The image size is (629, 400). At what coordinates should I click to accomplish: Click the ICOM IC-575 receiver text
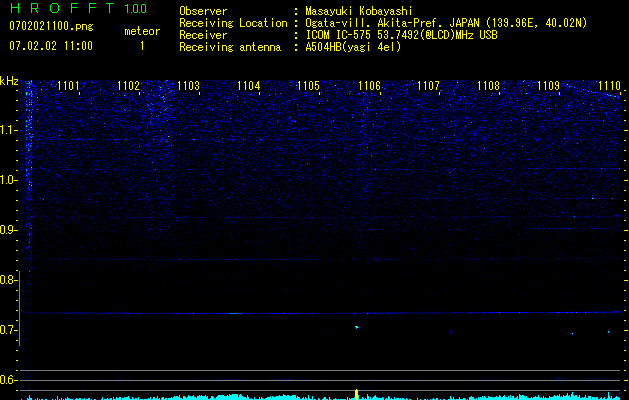[x=401, y=35]
